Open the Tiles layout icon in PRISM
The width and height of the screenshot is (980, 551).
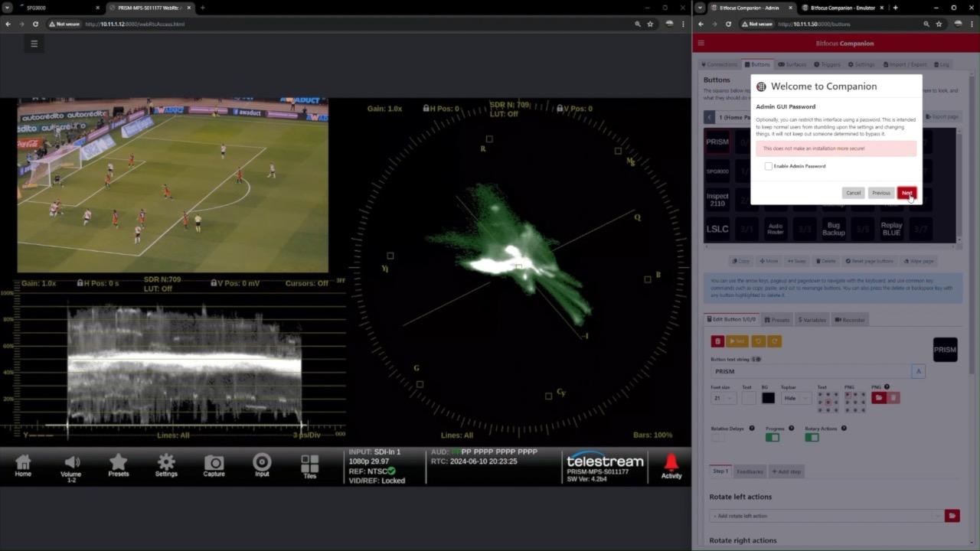pos(309,467)
